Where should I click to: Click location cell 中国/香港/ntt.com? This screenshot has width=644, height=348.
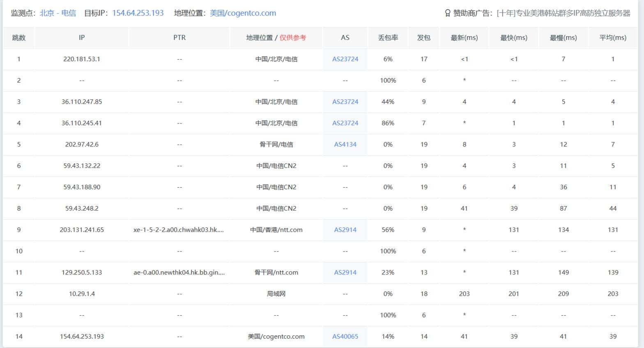[x=276, y=230]
